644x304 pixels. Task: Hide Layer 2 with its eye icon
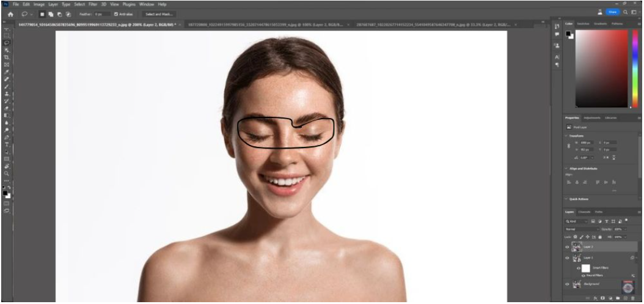[567, 247]
